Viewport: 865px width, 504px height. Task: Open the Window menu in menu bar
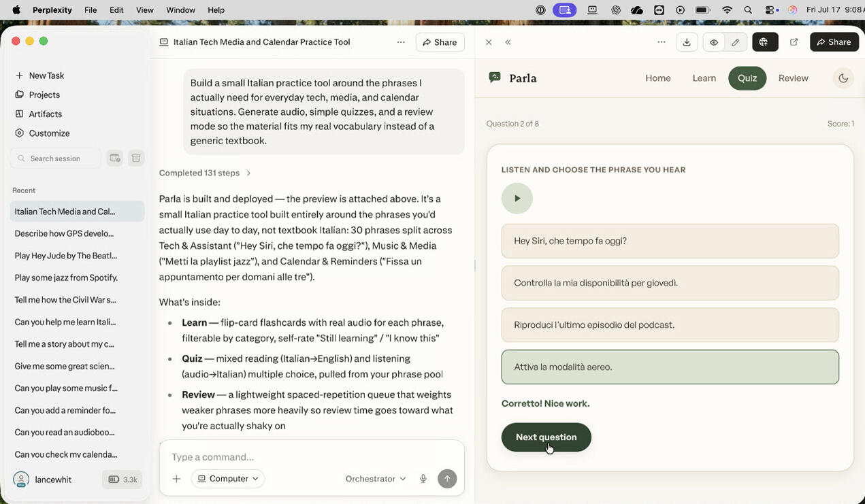tap(180, 10)
